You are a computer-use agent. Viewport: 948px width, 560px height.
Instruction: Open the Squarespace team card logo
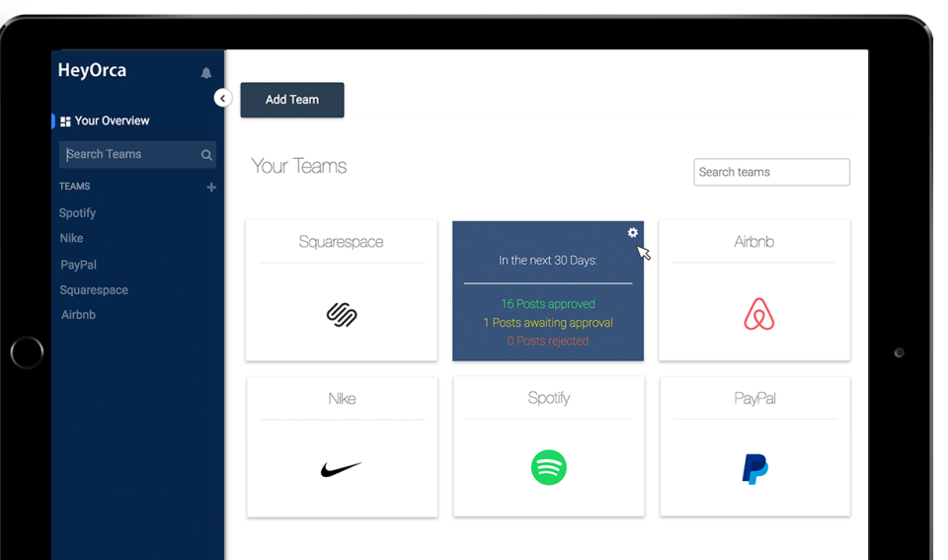(342, 314)
